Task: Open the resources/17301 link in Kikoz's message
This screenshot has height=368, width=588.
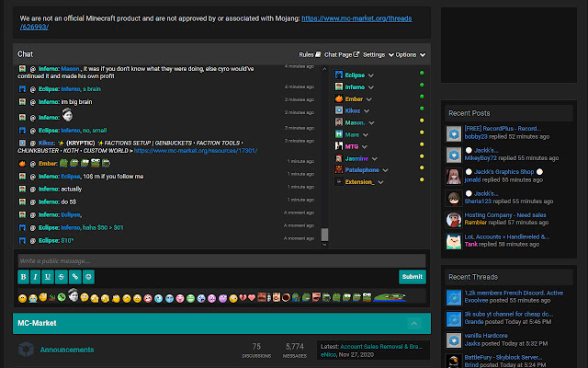Action: point(196,151)
